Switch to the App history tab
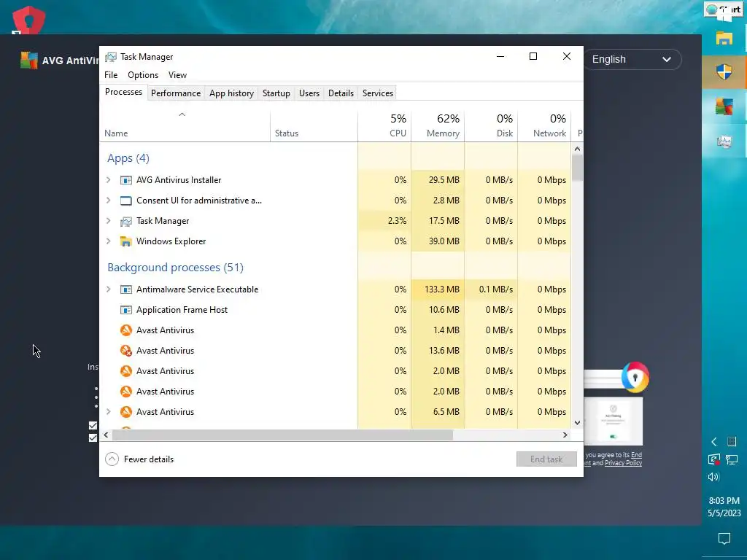The width and height of the screenshot is (747, 560). tap(231, 93)
